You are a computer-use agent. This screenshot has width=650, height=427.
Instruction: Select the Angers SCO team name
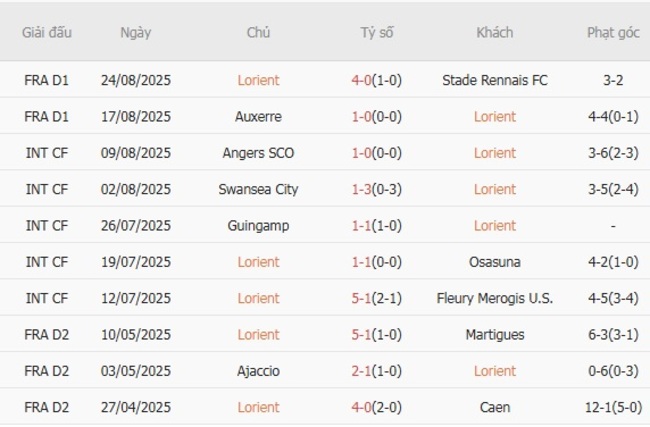(259, 153)
